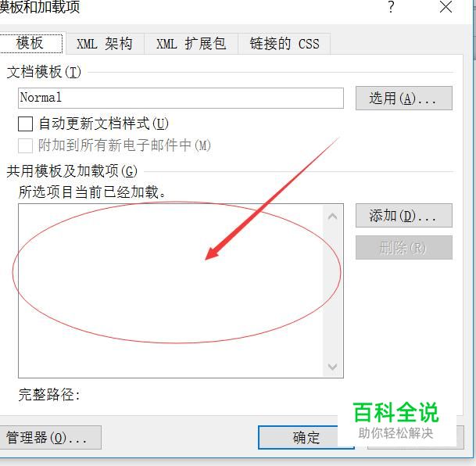
Task: Click the greyed-out 删除(R) button
Action: pos(404,247)
